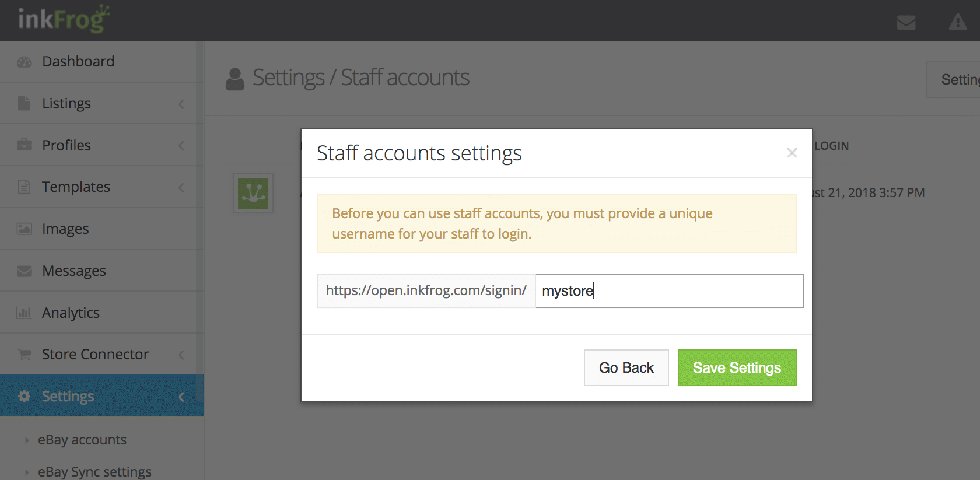
Task: Open the eBay accounts settings link
Action: pos(82,440)
